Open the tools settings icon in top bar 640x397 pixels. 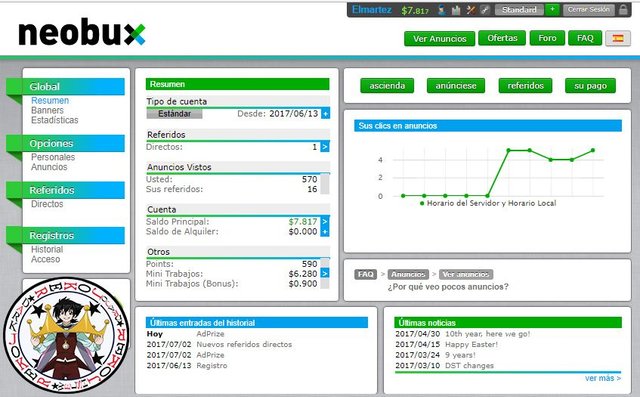coord(471,10)
